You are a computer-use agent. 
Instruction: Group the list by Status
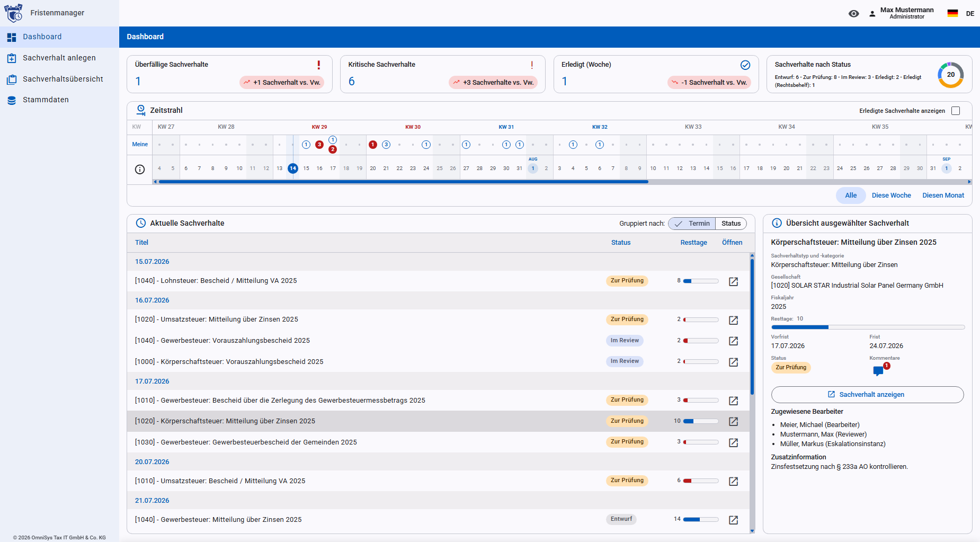pos(731,224)
